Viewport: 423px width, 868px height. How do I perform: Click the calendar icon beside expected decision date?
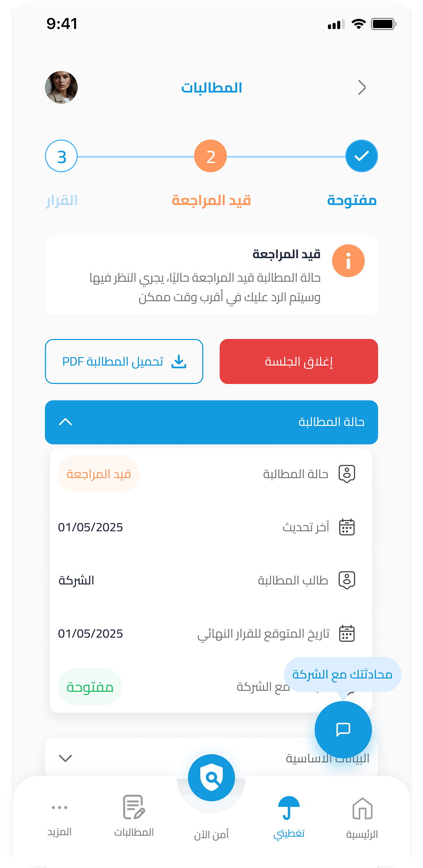point(347,633)
